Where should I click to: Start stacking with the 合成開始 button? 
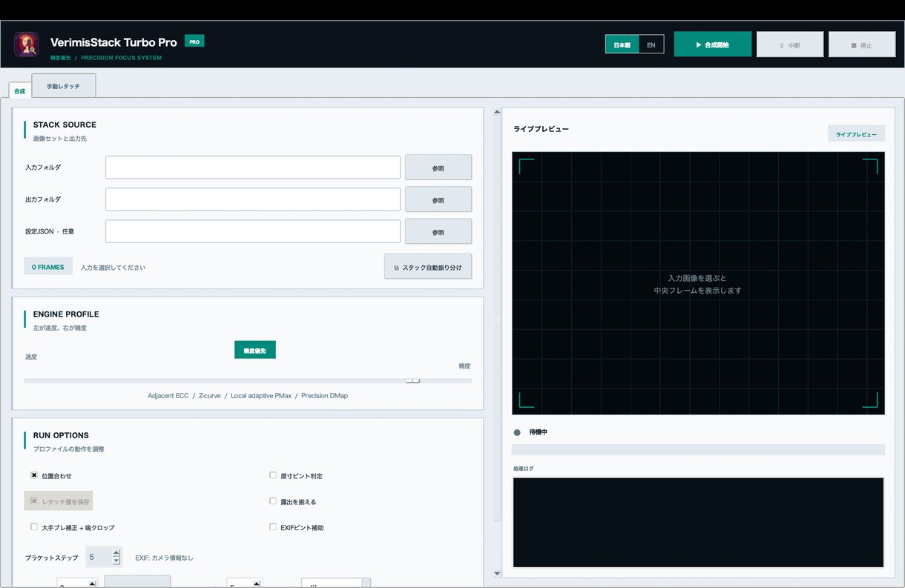713,44
